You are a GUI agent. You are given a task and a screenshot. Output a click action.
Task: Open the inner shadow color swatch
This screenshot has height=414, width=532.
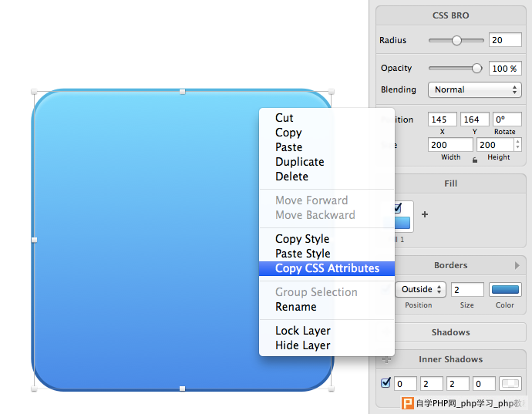pos(510,384)
